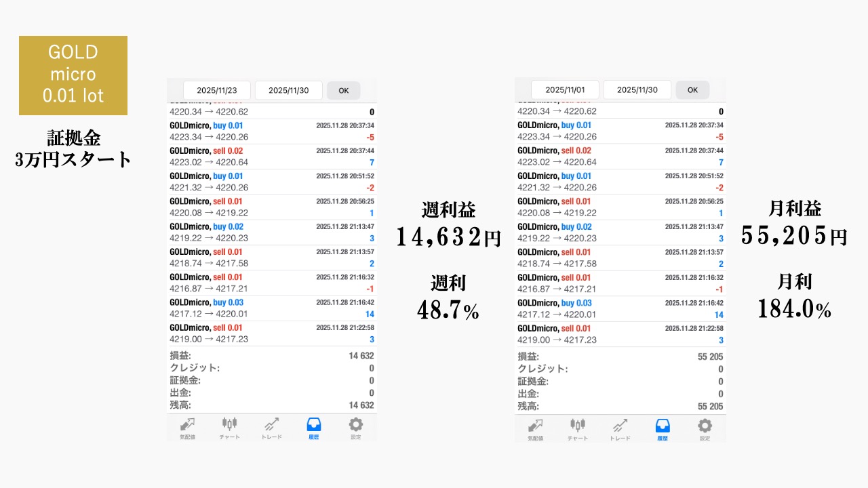The image size is (868, 488).
Task: Click the gold GOLD micro 0.01 lot box
Action: click(x=73, y=75)
